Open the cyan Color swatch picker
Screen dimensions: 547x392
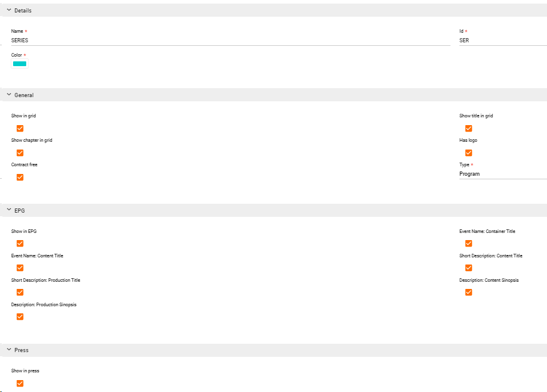(x=20, y=64)
